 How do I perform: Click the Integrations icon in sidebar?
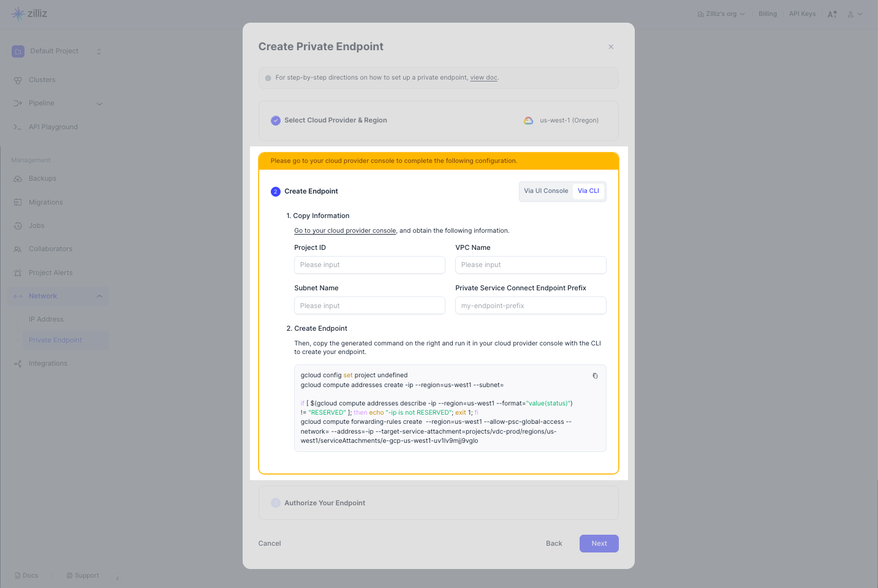[x=18, y=364]
